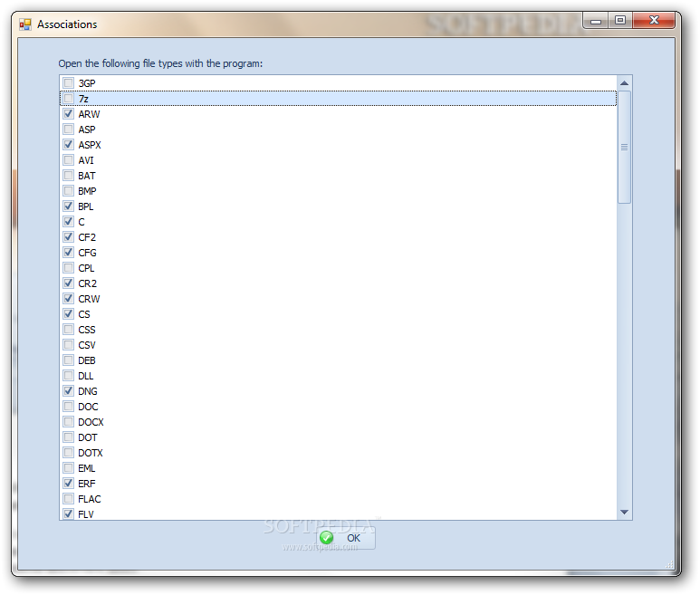Viewport: 700px width, 595px height.
Task: Click the scrollbar down arrow
Action: point(624,512)
